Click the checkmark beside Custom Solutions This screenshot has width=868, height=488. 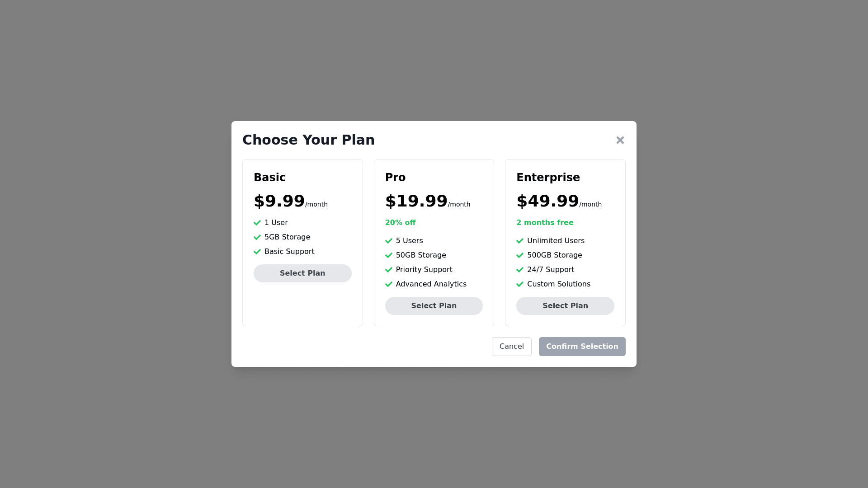(520, 284)
